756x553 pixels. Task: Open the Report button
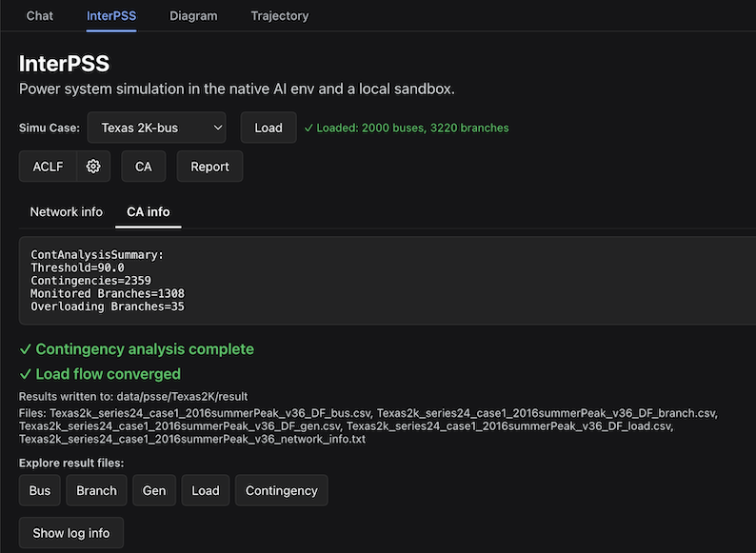click(x=209, y=167)
